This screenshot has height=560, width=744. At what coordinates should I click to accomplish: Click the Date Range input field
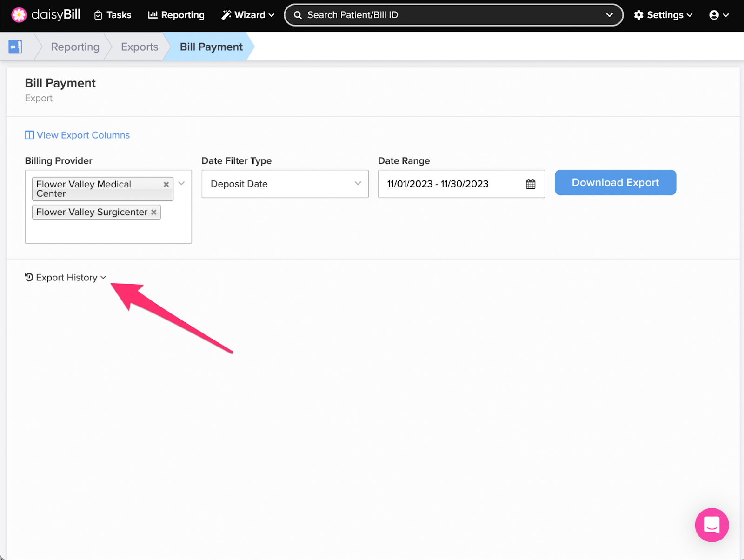tap(461, 184)
